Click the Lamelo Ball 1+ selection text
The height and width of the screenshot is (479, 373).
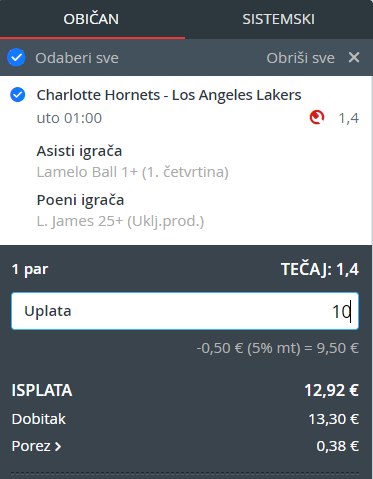coord(133,172)
